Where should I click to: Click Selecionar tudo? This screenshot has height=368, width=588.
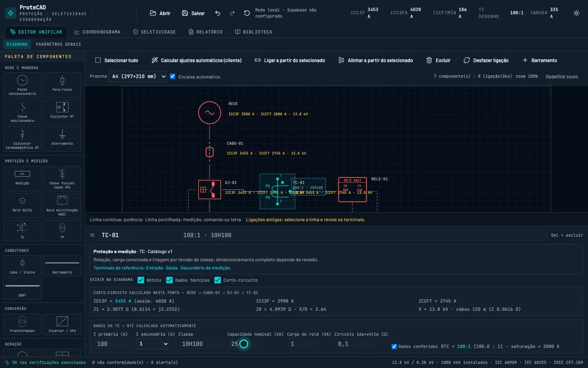coord(116,60)
